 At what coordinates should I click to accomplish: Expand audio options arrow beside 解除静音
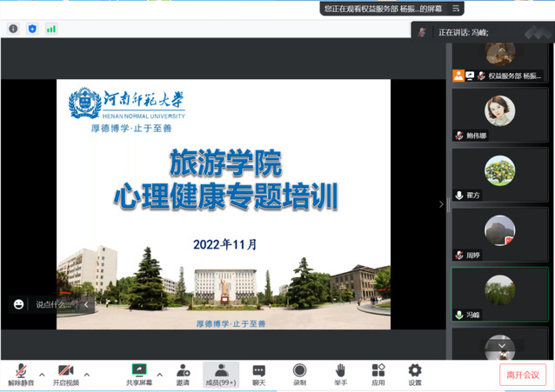pos(42,375)
